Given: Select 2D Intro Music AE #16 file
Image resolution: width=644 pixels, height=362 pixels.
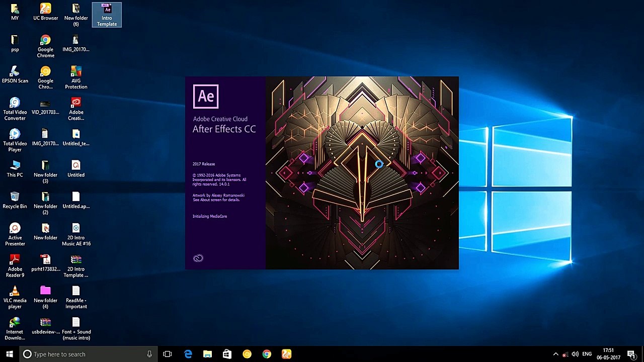Looking at the screenshot, I should pos(76,234).
